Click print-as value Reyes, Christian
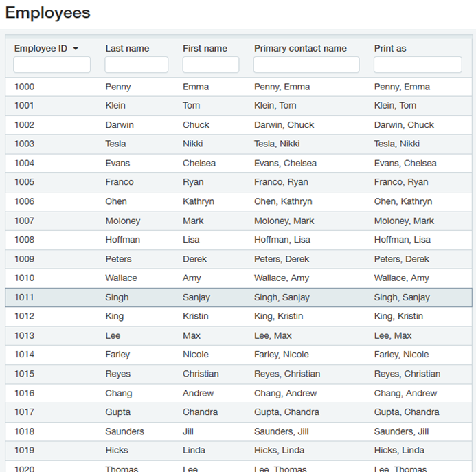 coord(407,374)
